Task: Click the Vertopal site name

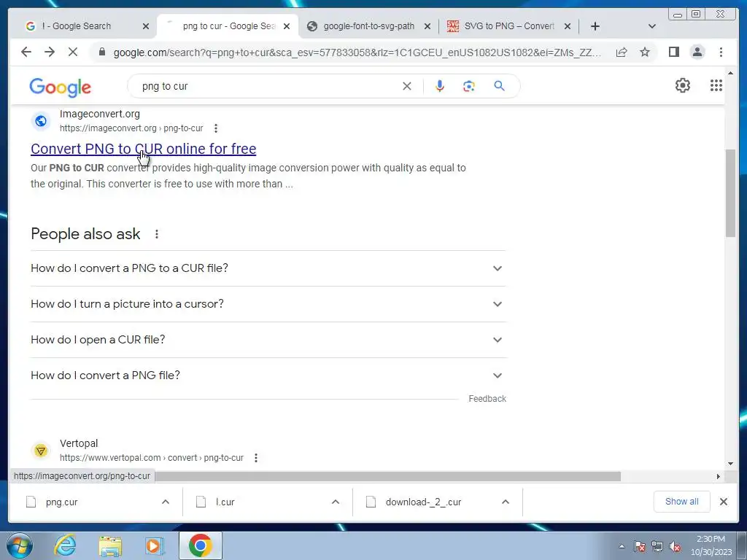Action: 79,443
